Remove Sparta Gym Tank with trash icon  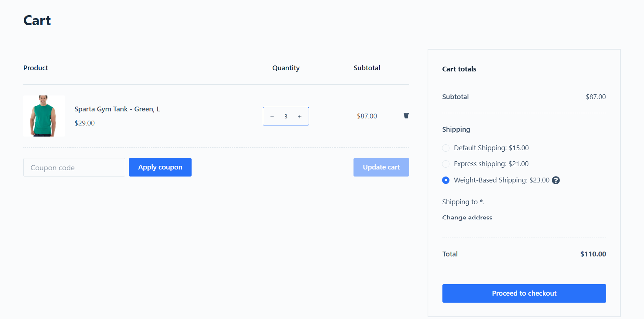tap(406, 116)
